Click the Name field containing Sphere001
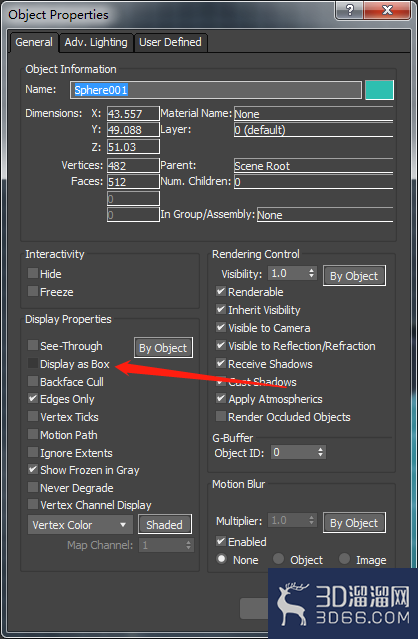The image size is (418, 639). 216,90
